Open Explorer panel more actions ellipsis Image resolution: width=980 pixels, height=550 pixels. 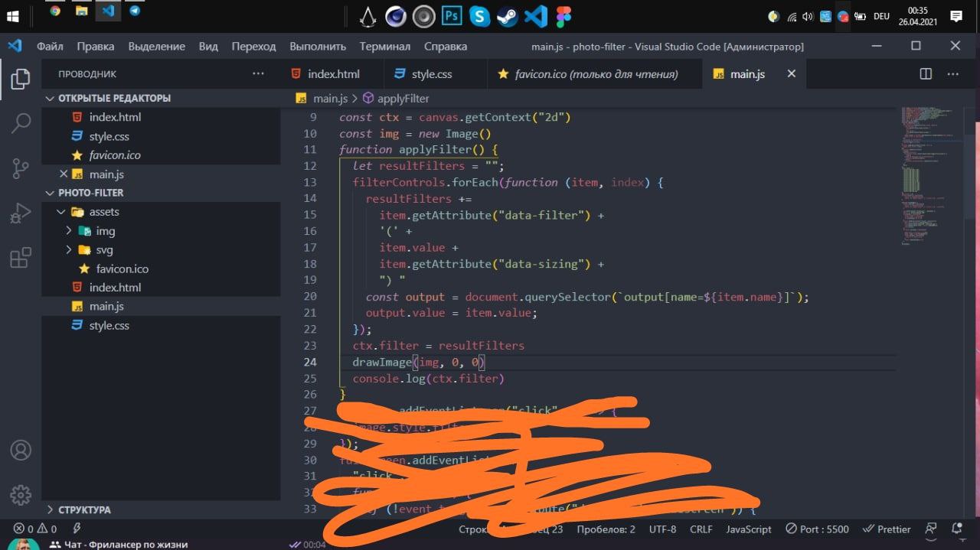(x=258, y=74)
